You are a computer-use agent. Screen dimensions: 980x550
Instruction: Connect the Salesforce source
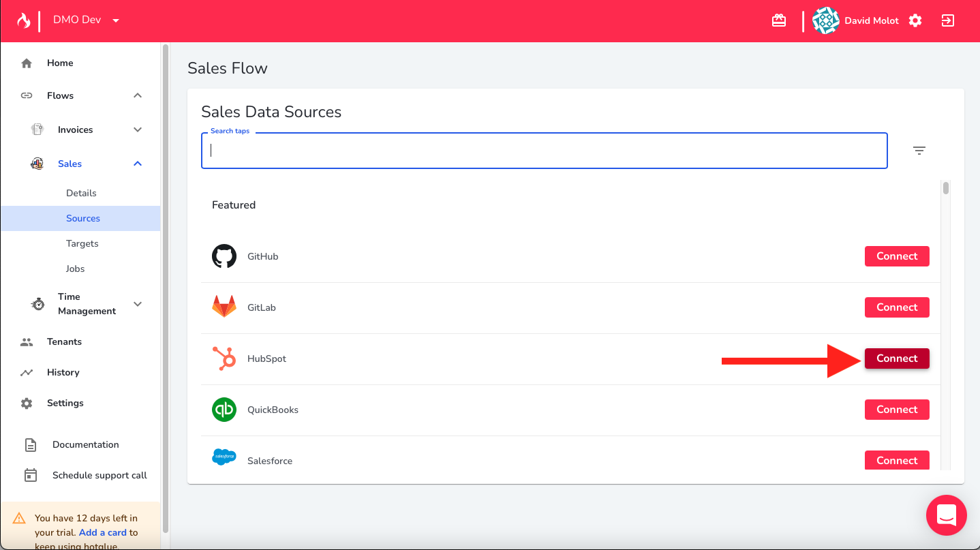click(x=897, y=460)
